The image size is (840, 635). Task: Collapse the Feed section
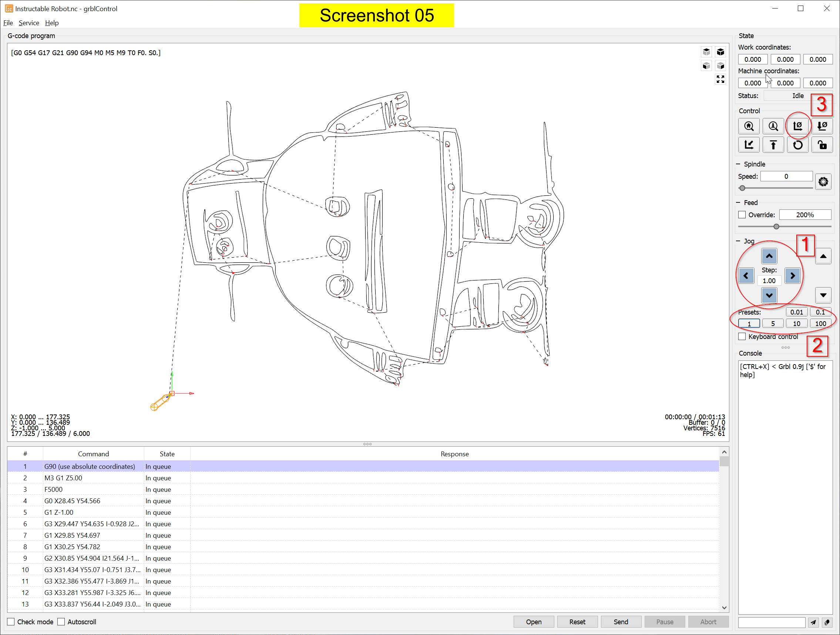[x=738, y=202]
